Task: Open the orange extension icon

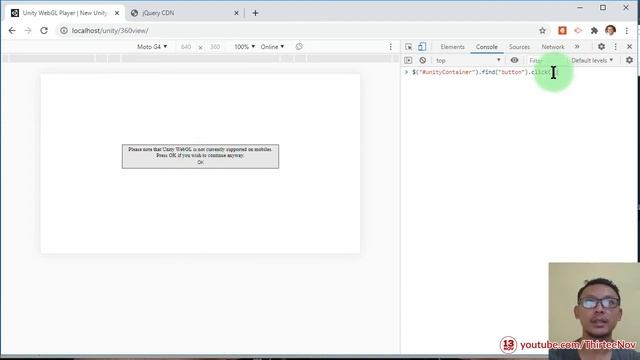Action: (x=562, y=31)
